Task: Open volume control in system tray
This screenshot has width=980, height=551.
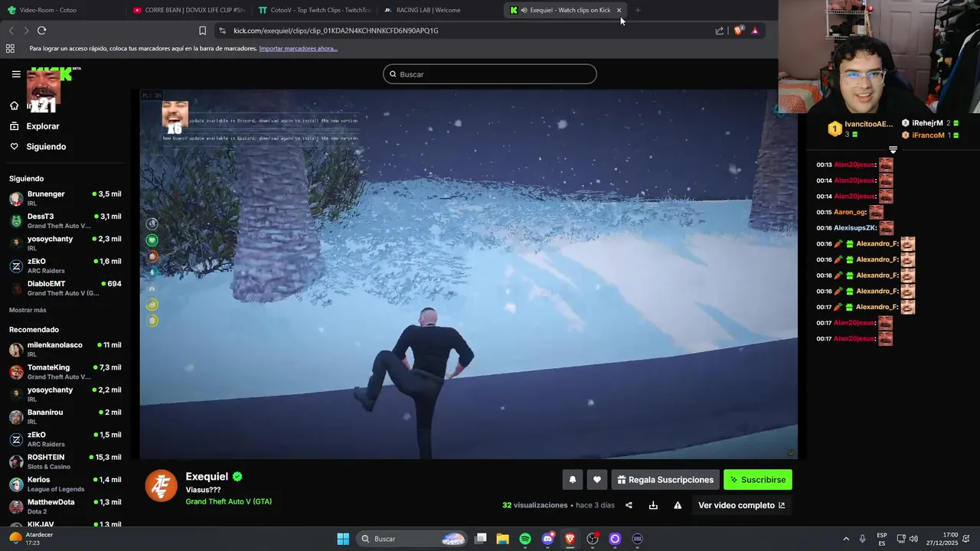Action: pos(913,539)
